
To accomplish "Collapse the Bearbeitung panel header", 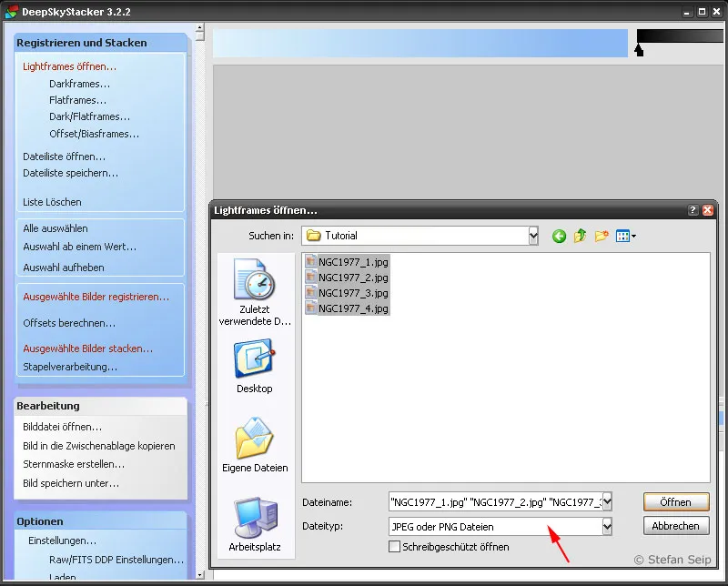I will 100,406.
